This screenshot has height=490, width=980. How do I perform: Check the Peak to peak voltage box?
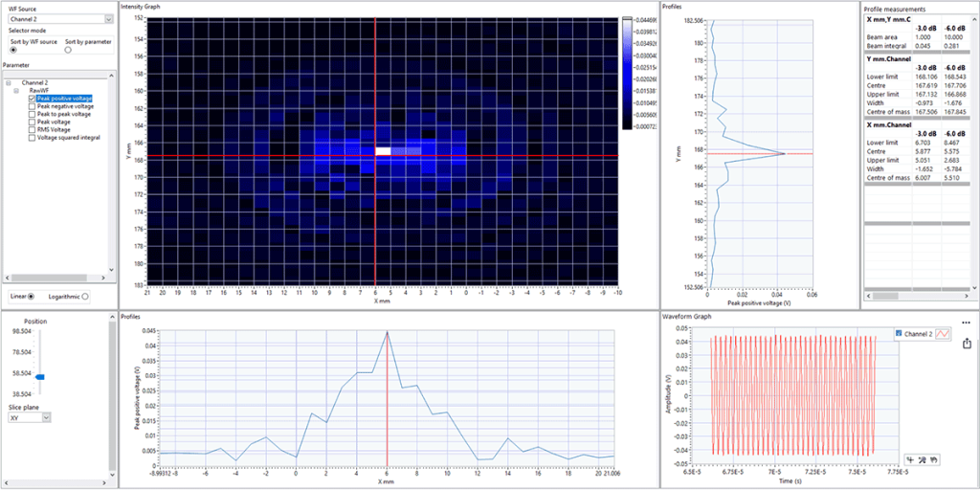pos(32,114)
